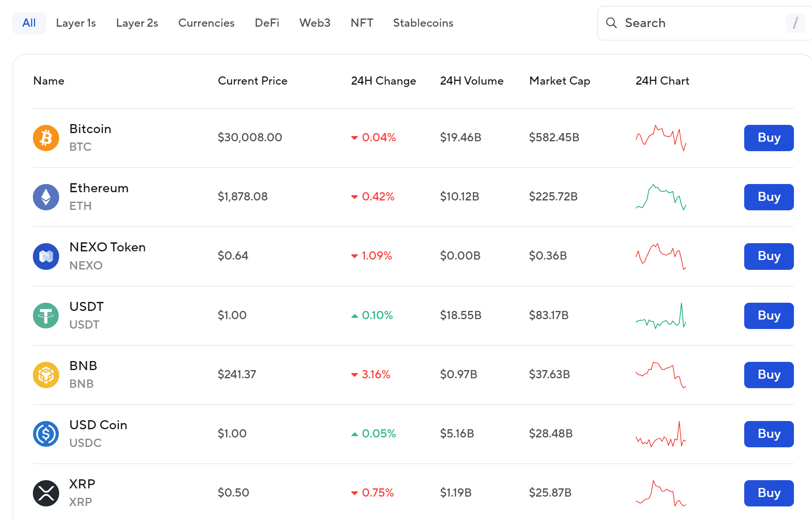Click XRP's market cap $25.87B

[550, 492]
